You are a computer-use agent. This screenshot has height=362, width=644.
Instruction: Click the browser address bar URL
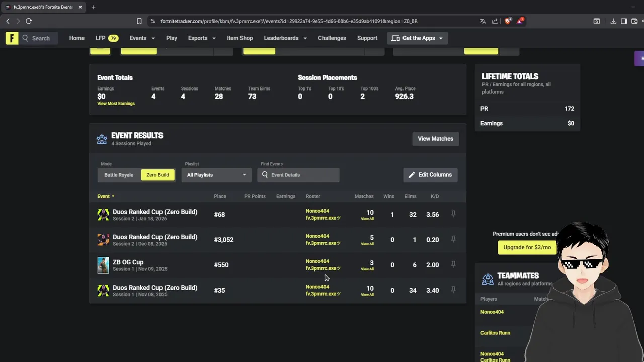[x=289, y=21]
